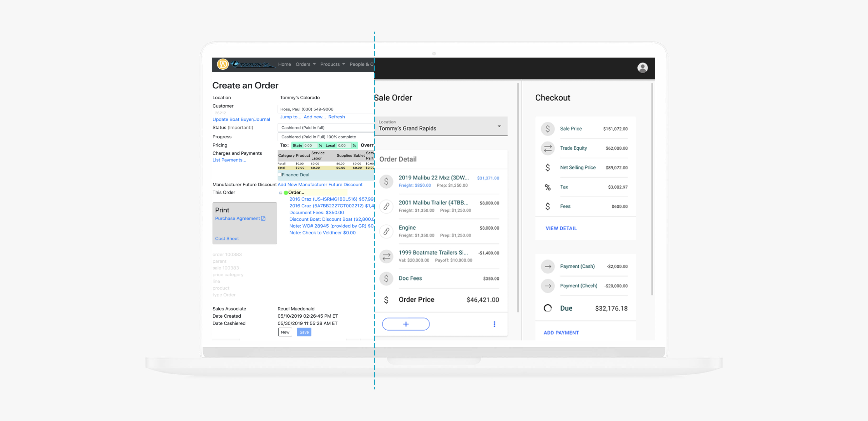Expand the Products menu in navbar

(332, 64)
